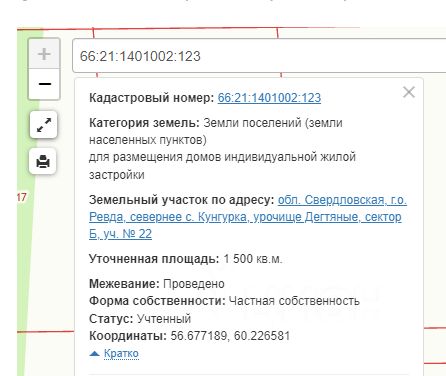Select the Частная собственность ownership value
446x376 pixels.
tap(294, 301)
